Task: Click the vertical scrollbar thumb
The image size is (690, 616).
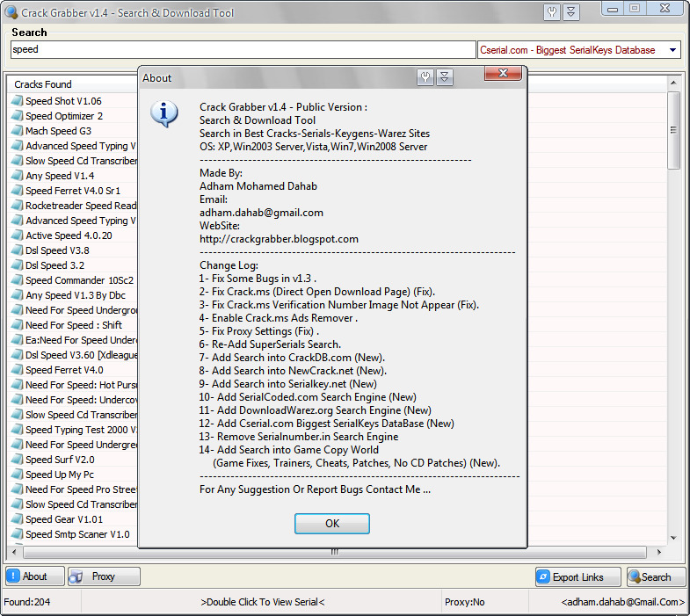Action: click(673, 130)
